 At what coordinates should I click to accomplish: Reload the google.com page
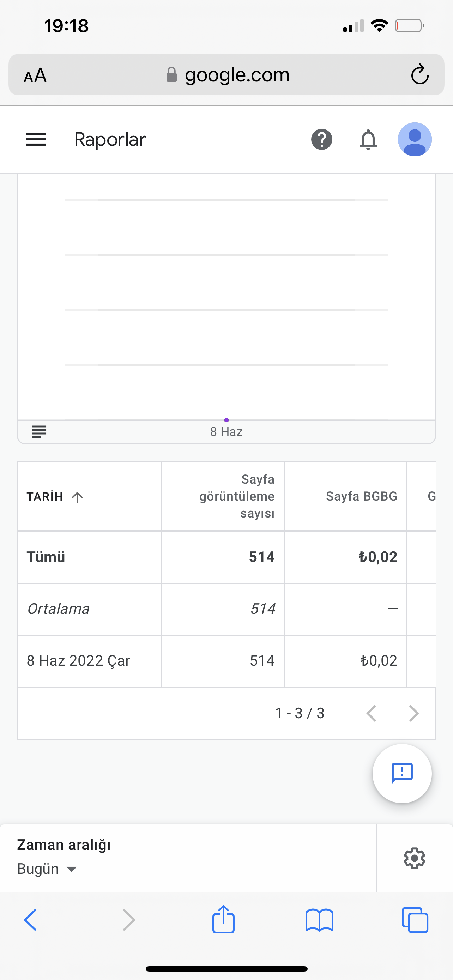pos(420,74)
